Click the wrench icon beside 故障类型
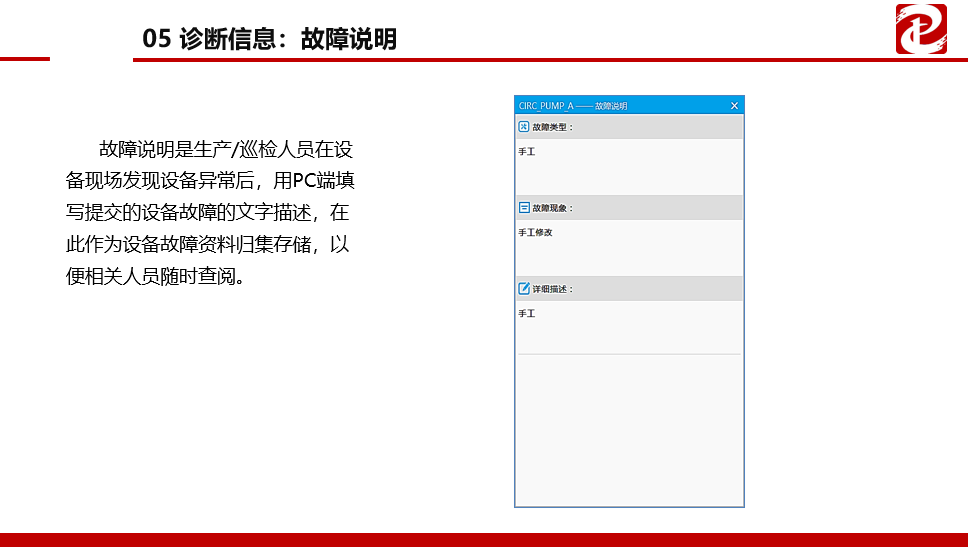Screen dimensions: 968x547 [524, 127]
